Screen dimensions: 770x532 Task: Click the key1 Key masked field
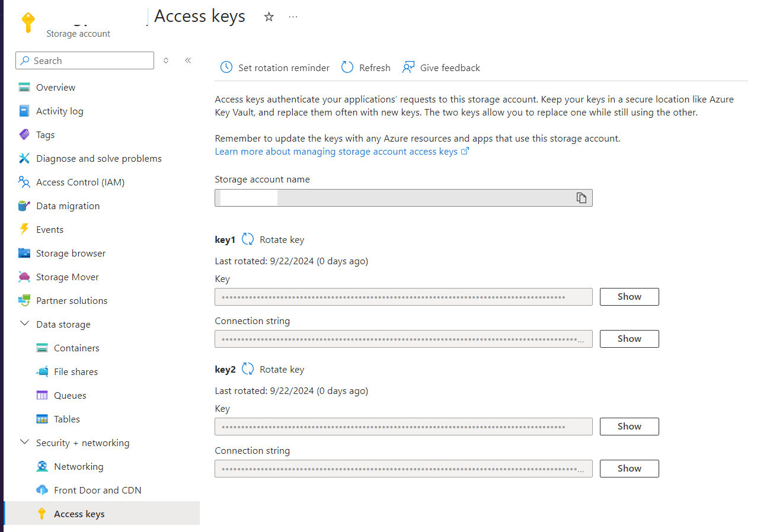(x=404, y=297)
